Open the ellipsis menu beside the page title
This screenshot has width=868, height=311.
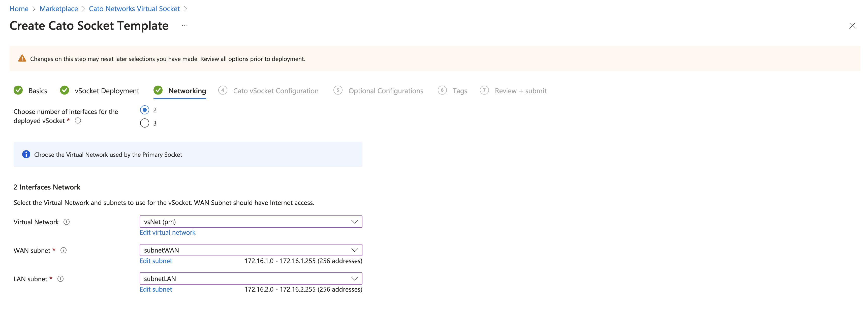pos(184,26)
